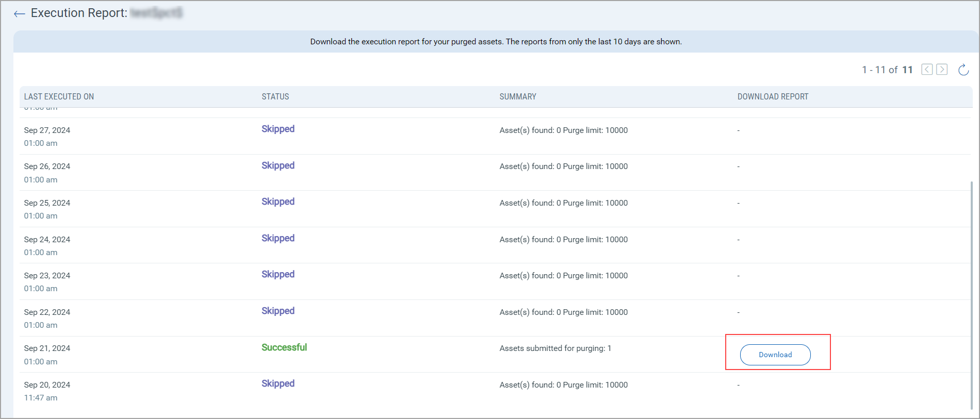Click Skipped status for Sep 25, 2024

point(278,202)
